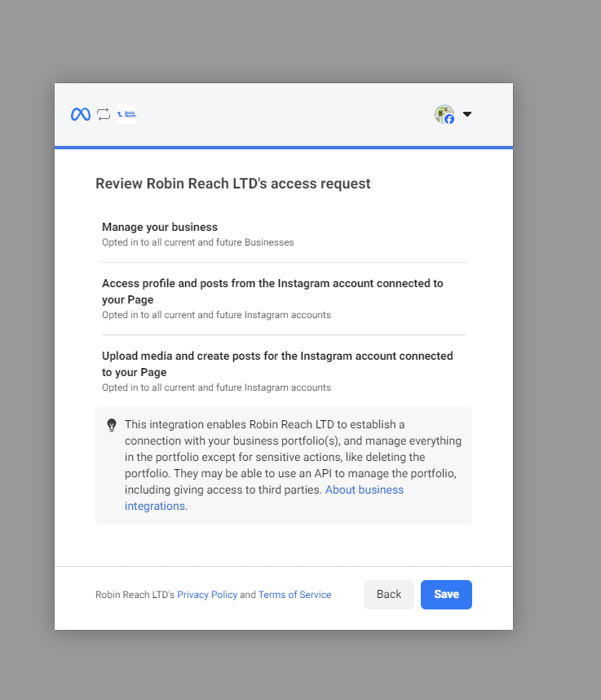Screen dimensions: 601x700
Task: Click the sync arrows icon in header
Action: [x=104, y=114]
